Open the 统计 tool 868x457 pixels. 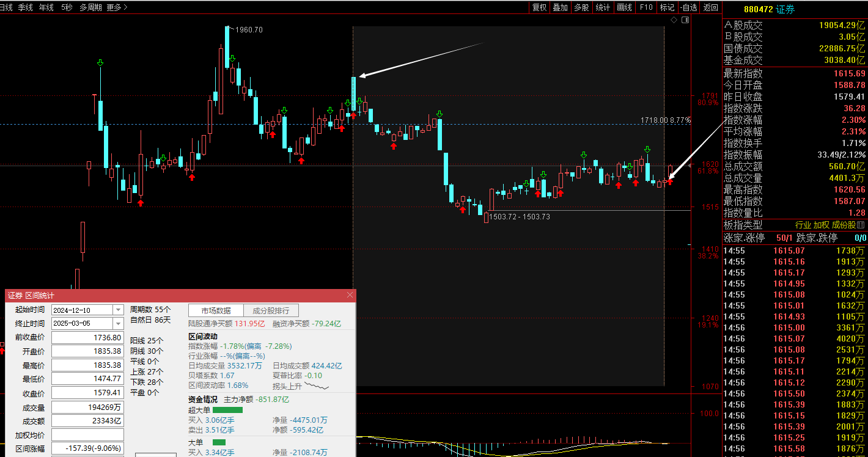[x=603, y=7]
